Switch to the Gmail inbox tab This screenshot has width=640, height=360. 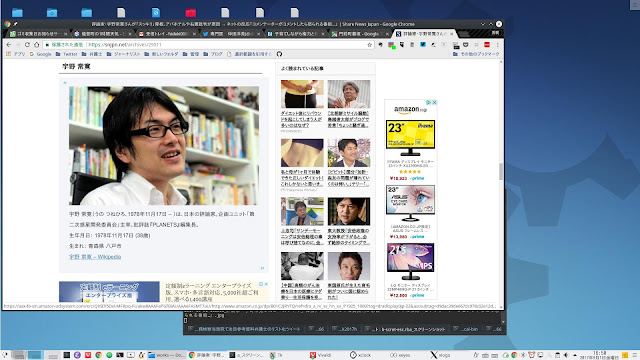point(165,34)
